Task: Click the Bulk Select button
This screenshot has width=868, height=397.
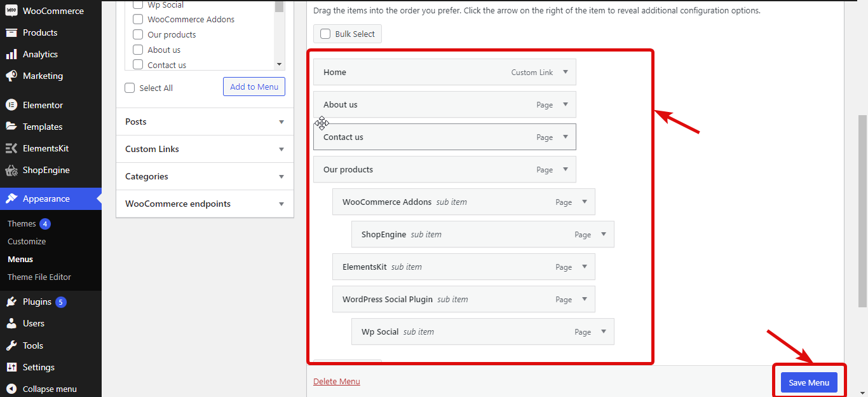Action: [348, 34]
